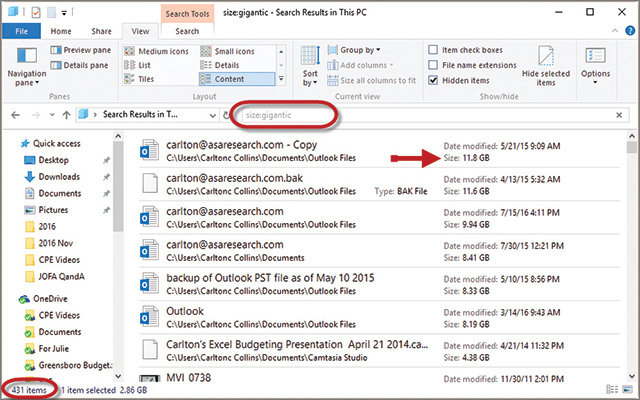Refresh the search results
This screenshot has width=640, height=400.
tap(226, 116)
